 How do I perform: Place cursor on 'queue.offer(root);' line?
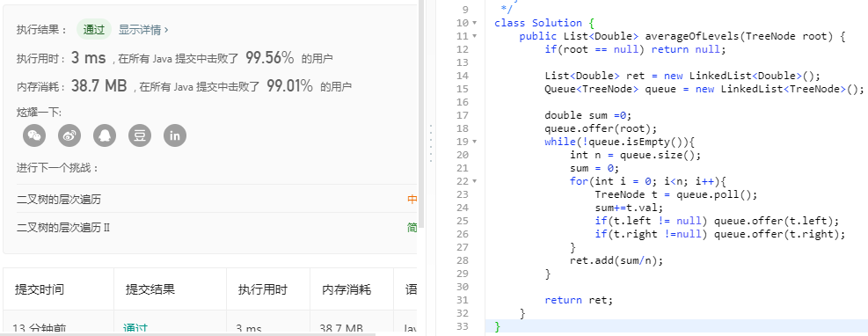[x=601, y=128]
